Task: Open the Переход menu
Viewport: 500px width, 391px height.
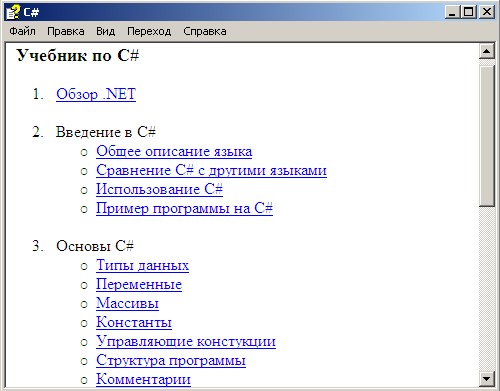Action: [x=149, y=31]
